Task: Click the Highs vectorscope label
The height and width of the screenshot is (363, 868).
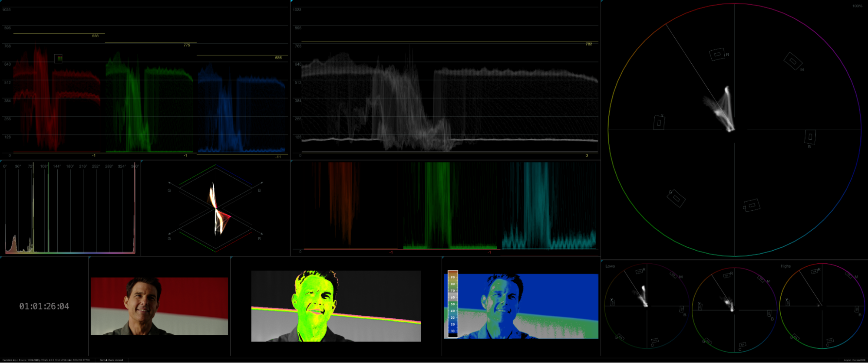Action: 785,266
